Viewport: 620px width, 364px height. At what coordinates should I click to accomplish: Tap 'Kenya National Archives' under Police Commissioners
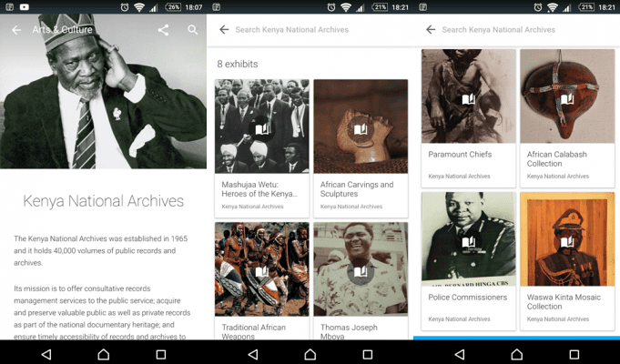tap(459, 318)
